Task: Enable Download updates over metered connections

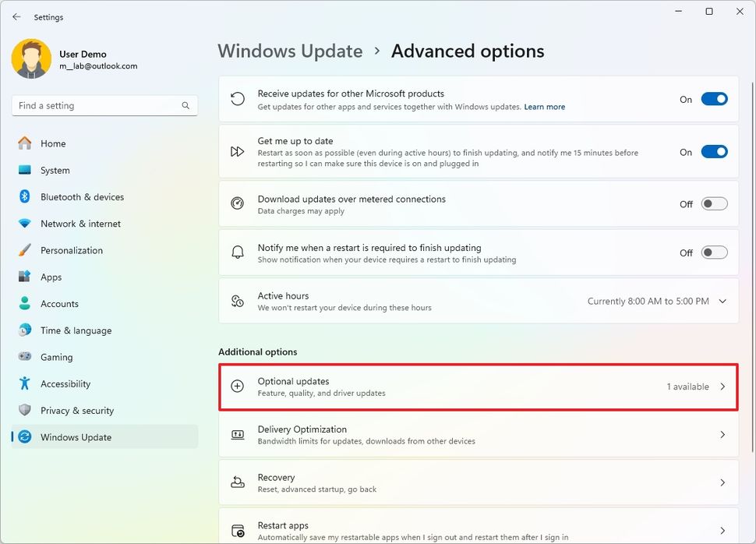Action: point(713,204)
